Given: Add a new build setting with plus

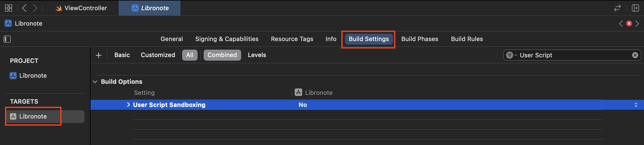Looking at the screenshot, I should [99, 55].
